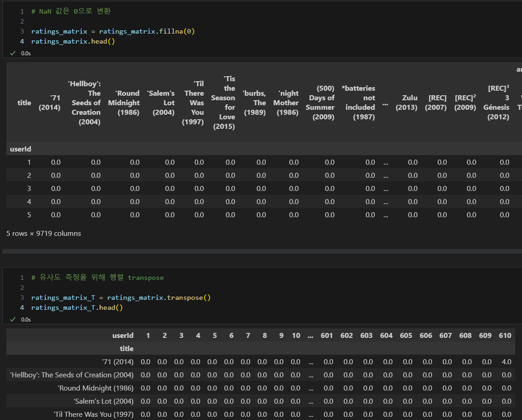Click the 'Til There Was You (1997) row label
Screen dimensions: 522x420
94,415
